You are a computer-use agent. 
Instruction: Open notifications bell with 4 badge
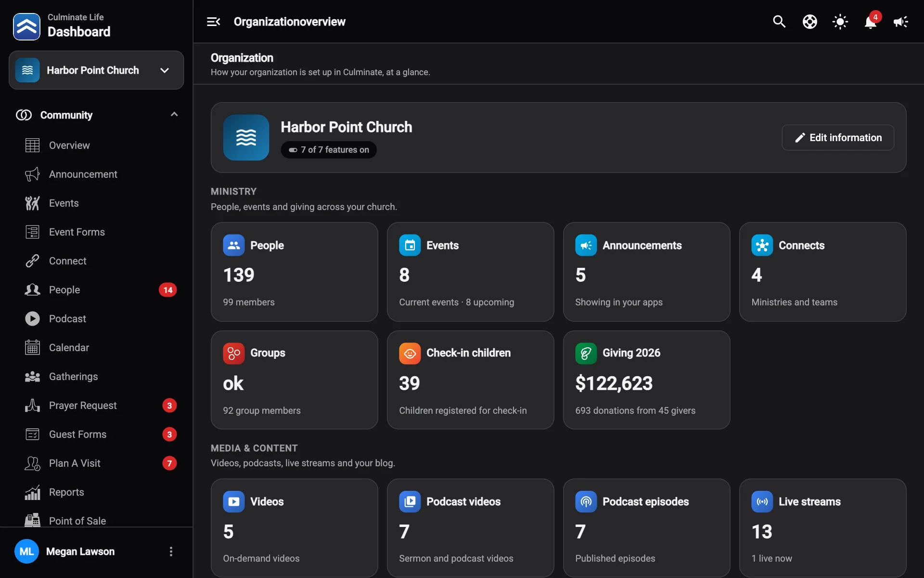[871, 22]
